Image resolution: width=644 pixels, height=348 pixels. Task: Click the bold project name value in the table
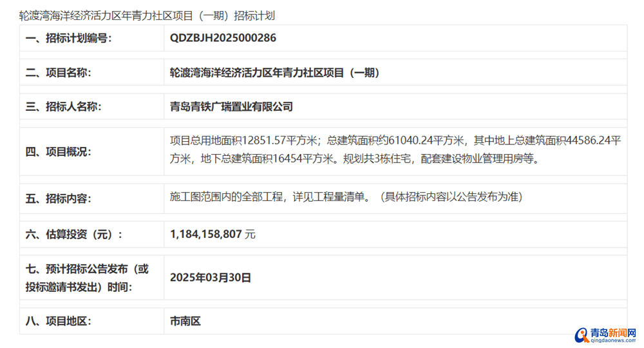tap(274, 73)
